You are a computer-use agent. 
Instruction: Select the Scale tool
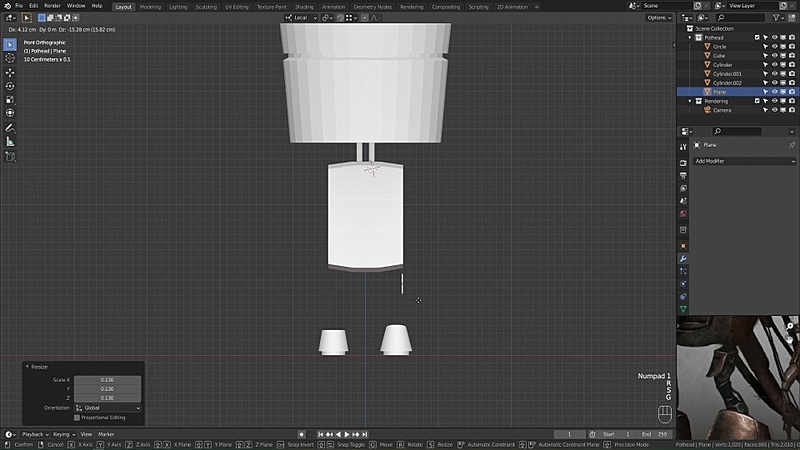[10, 99]
